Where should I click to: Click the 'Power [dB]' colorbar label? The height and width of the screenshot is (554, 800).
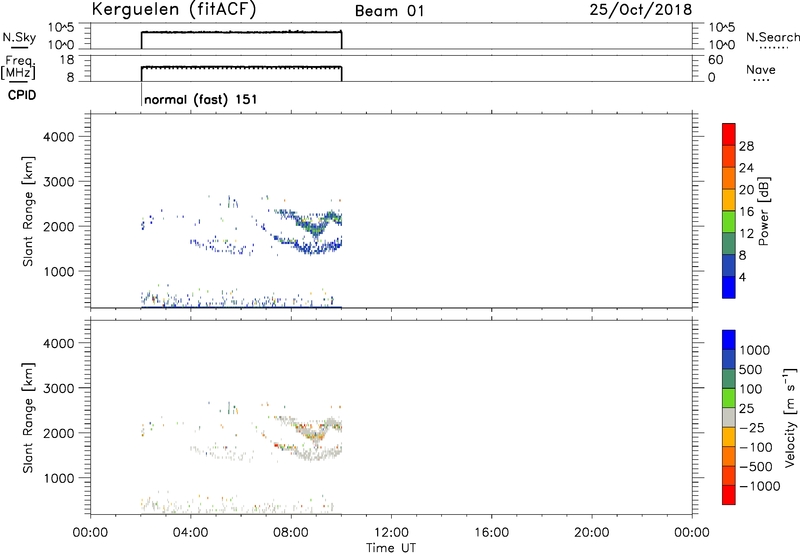pyautogui.click(x=763, y=211)
